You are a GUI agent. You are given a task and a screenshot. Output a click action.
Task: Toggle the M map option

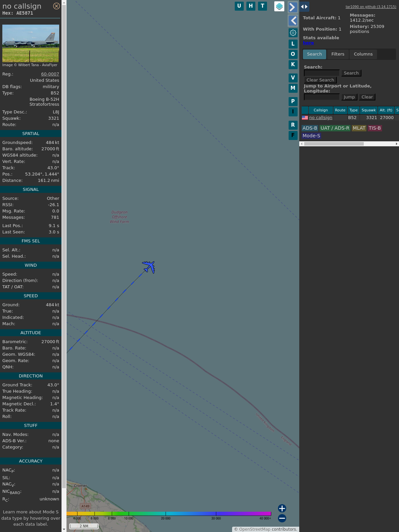tap(293, 88)
